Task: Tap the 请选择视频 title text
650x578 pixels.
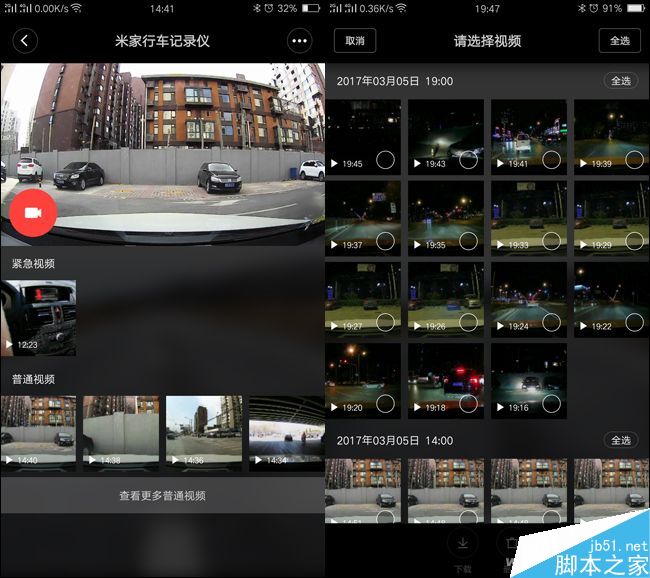Action: (488, 41)
